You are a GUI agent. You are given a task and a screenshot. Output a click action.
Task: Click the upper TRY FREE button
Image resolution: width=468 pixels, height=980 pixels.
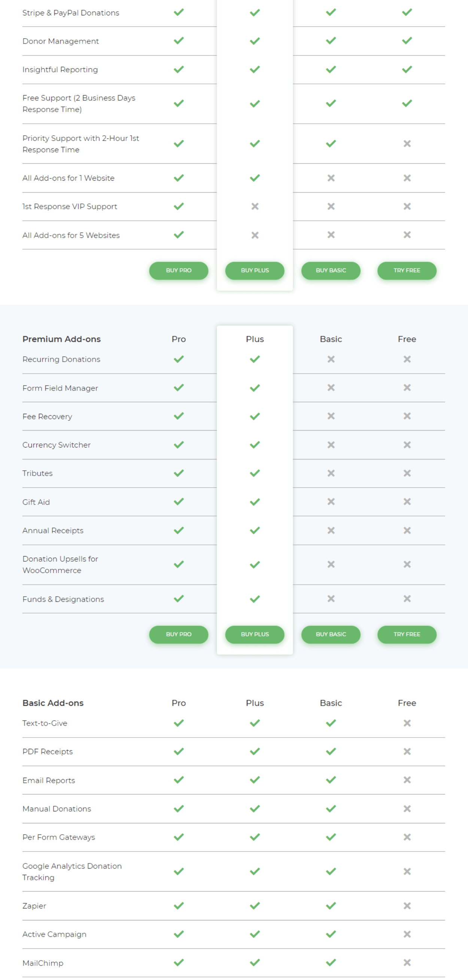(407, 271)
